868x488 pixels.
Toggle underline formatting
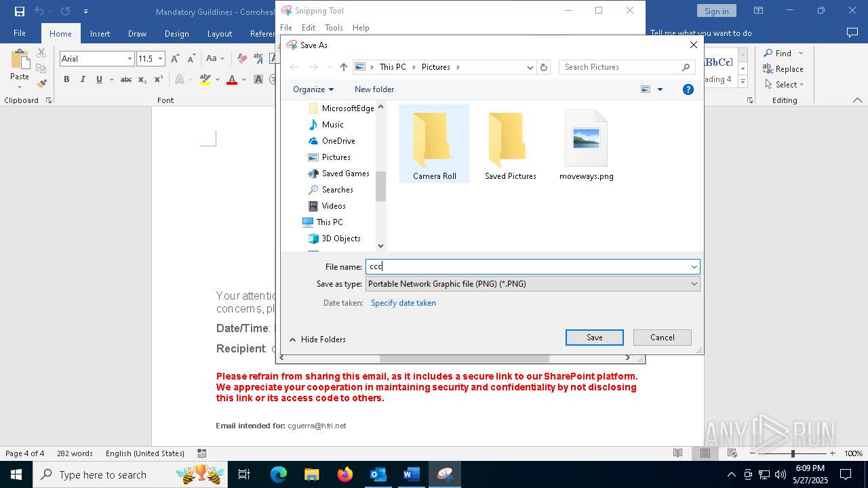99,79
